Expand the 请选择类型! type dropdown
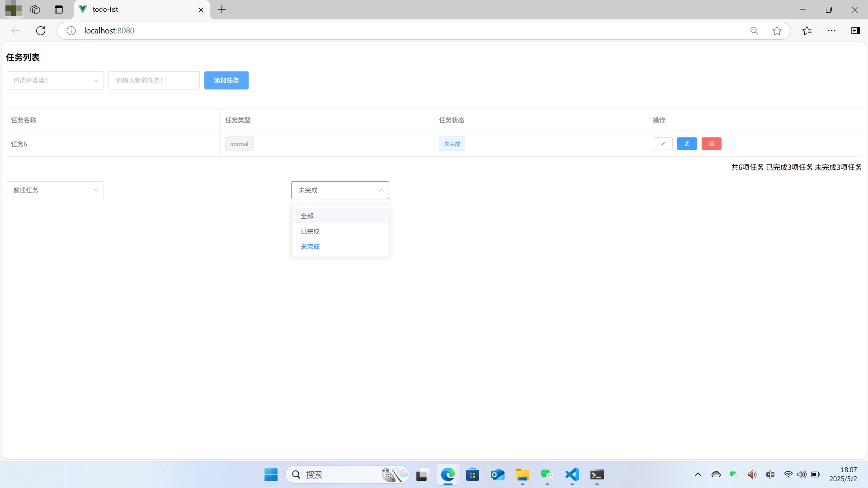868x488 pixels. (x=55, y=80)
